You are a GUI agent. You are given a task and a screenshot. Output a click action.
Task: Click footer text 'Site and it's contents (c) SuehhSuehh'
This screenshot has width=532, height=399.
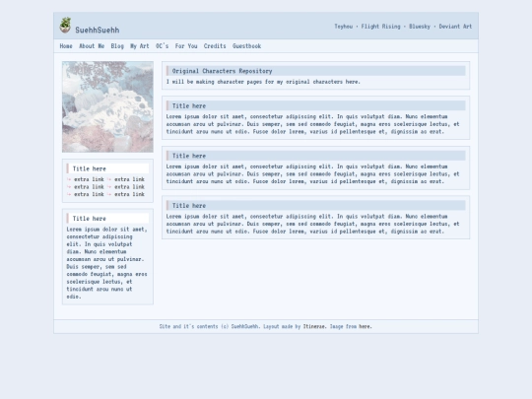[x=209, y=326]
